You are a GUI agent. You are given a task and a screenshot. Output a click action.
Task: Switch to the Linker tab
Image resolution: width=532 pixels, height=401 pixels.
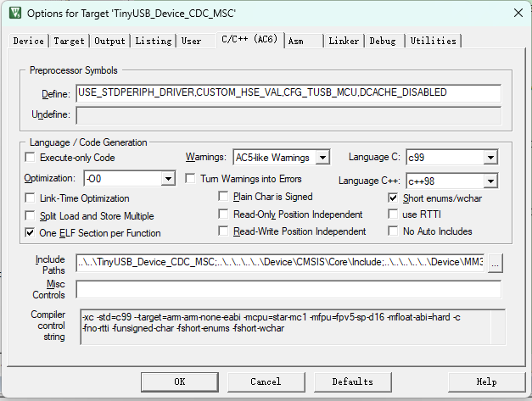pyautogui.click(x=344, y=41)
